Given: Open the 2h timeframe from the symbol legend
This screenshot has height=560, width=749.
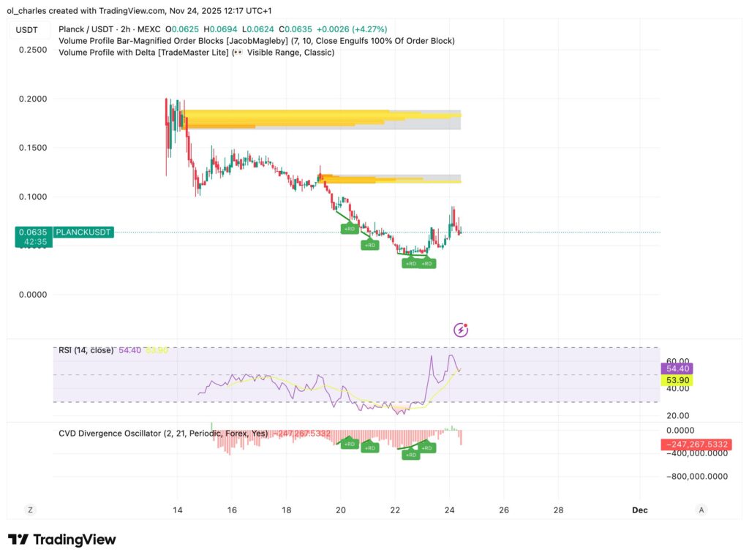Looking at the screenshot, I should pyautogui.click(x=127, y=29).
